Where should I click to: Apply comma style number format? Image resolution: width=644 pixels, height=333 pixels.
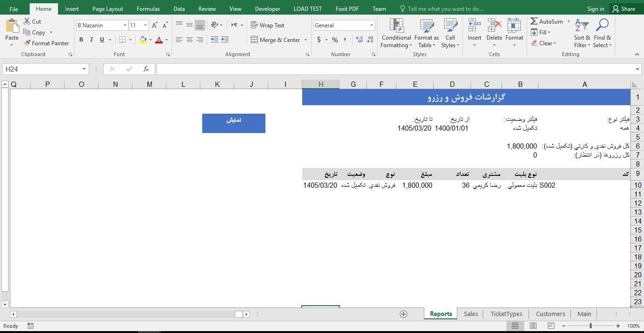[x=345, y=40]
